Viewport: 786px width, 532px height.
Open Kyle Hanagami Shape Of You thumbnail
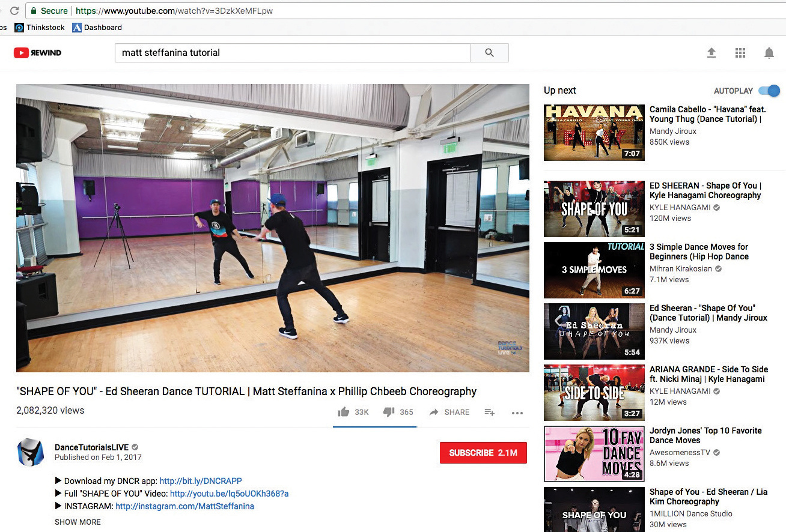coord(594,209)
